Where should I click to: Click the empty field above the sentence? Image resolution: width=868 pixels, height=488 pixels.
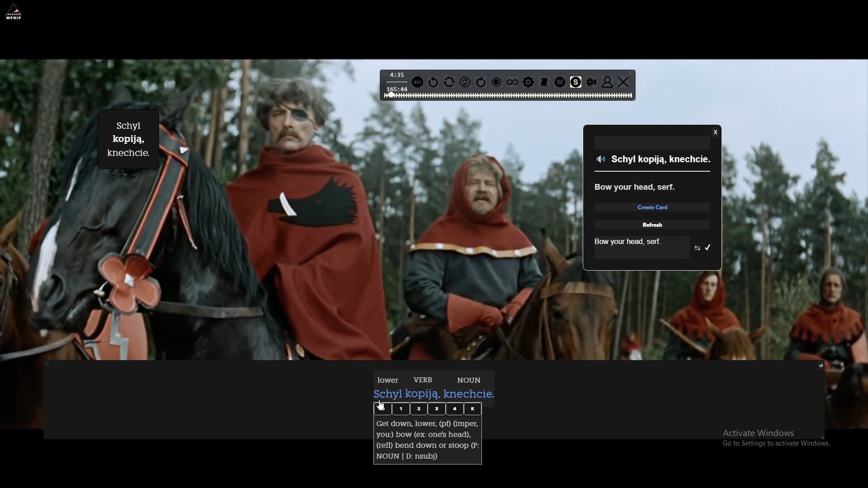[652, 143]
